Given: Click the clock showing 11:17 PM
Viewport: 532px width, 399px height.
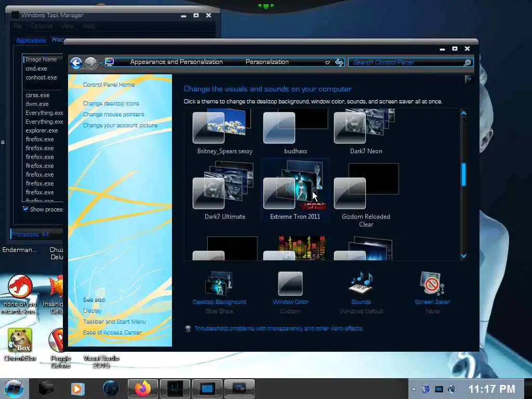Looking at the screenshot, I should tap(491, 389).
